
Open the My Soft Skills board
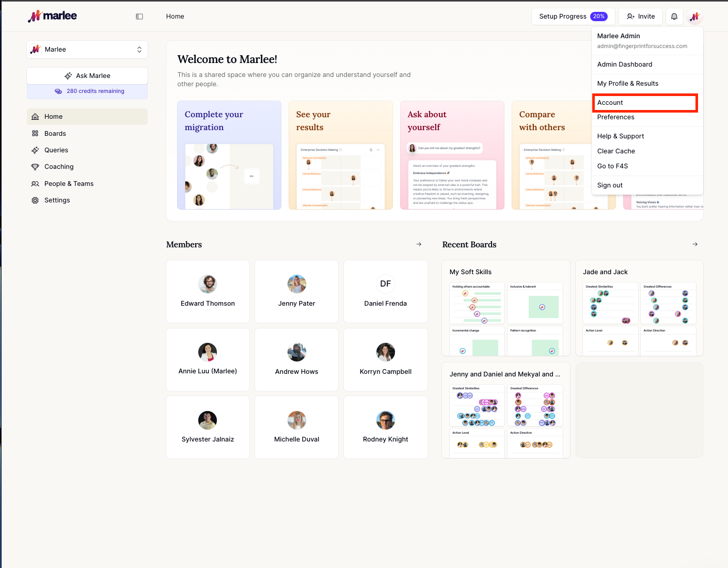pyautogui.click(x=506, y=308)
